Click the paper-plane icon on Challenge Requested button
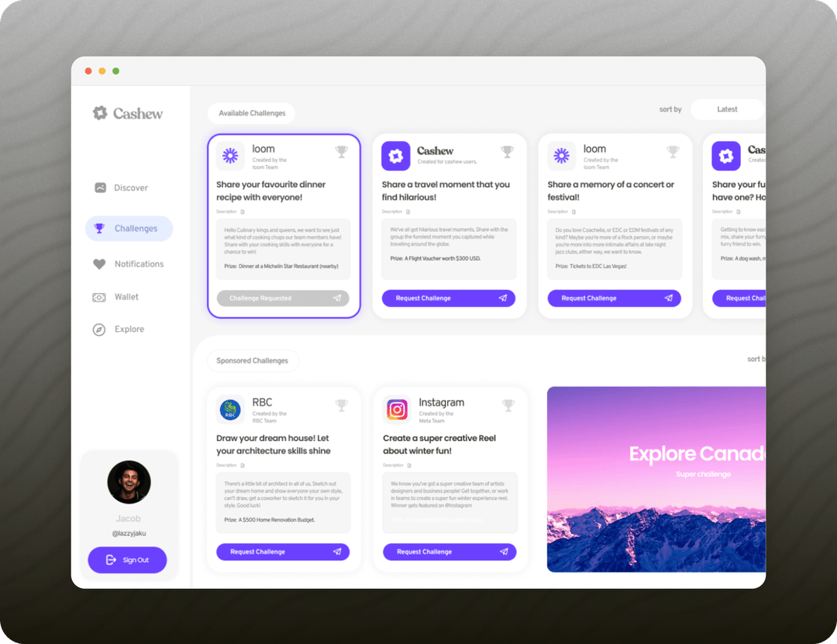The height and width of the screenshot is (644, 837). click(337, 298)
